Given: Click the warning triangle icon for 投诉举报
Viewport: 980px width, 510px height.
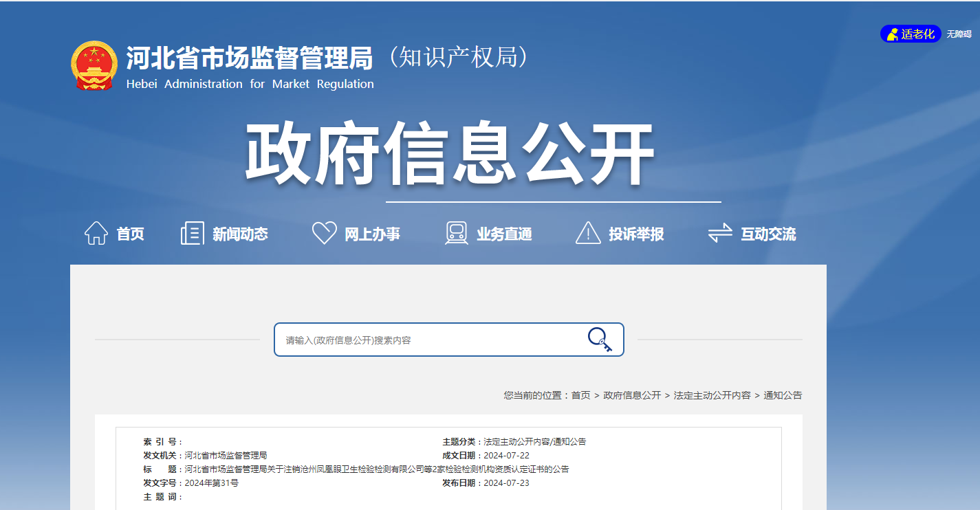Looking at the screenshot, I should pyautogui.click(x=588, y=234).
